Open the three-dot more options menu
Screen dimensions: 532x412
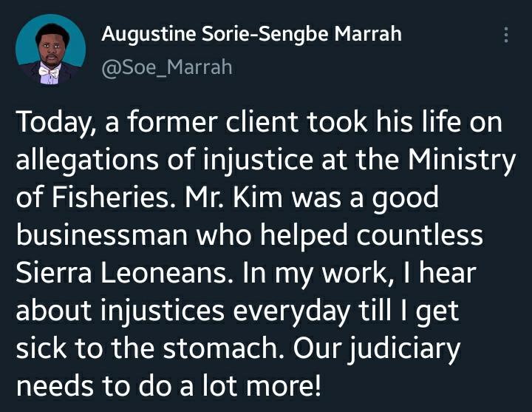coord(505,35)
